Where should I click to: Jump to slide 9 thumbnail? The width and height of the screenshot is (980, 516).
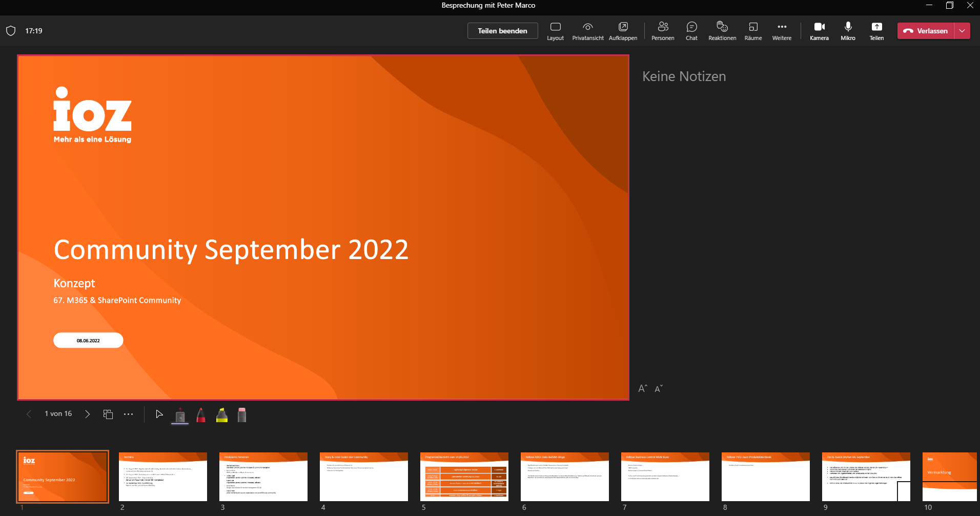coord(866,477)
